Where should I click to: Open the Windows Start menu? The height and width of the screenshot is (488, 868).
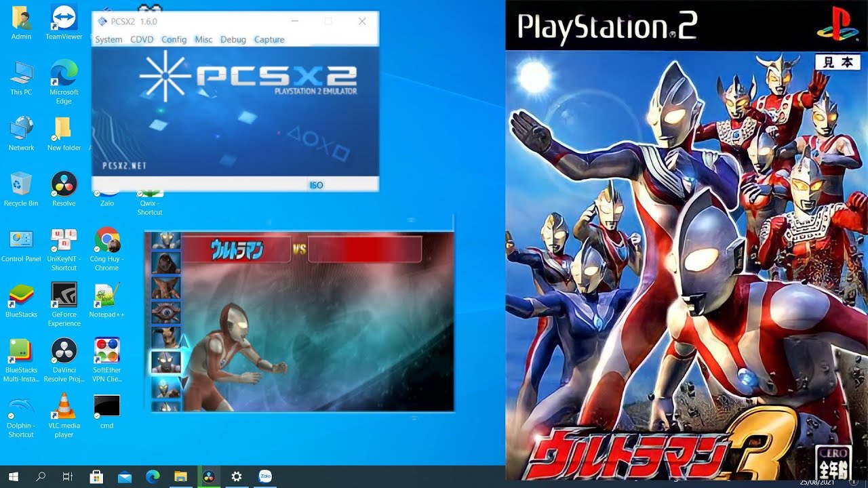[13, 476]
